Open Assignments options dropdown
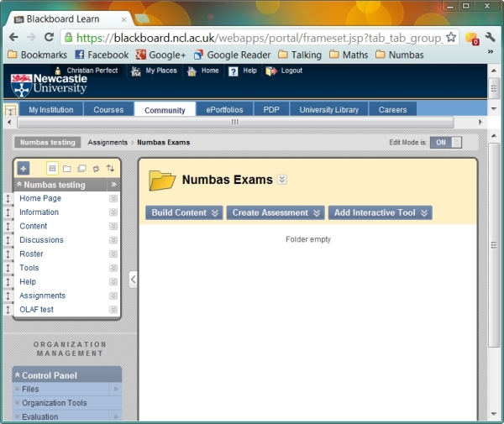Image resolution: width=504 pixels, height=424 pixels. pos(113,296)
